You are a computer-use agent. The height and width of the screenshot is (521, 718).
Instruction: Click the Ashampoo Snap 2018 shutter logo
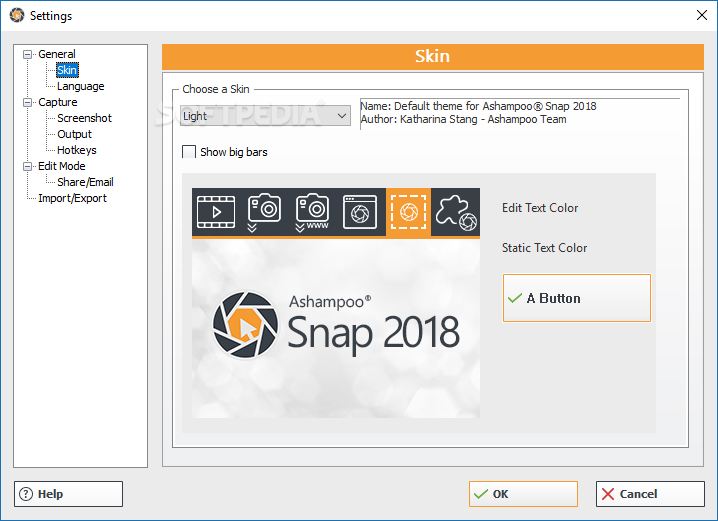(x=245, y=325)
